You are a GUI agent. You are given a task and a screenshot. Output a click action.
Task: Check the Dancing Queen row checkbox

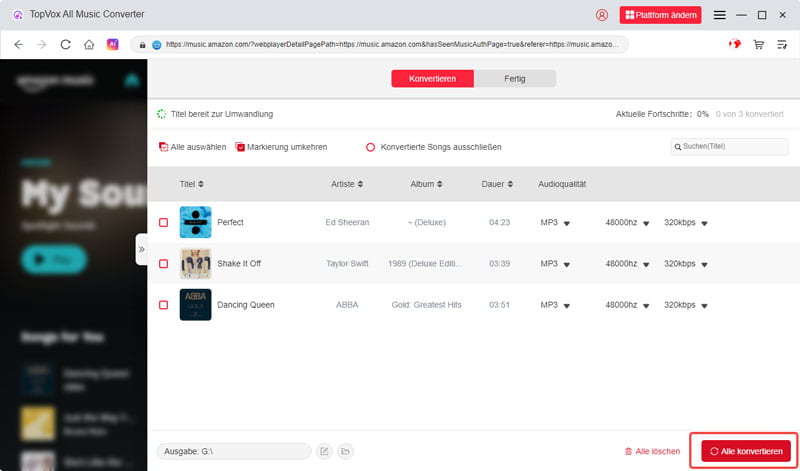pyautogui.click(x=164, y=304)
